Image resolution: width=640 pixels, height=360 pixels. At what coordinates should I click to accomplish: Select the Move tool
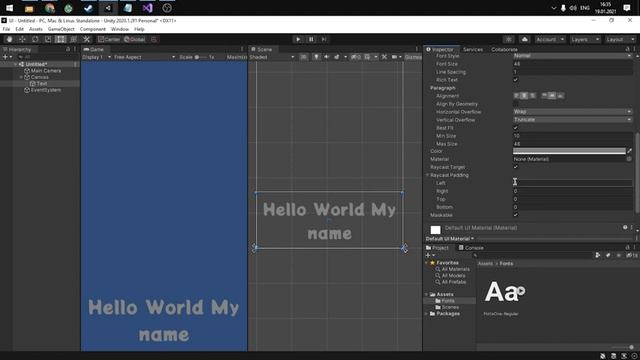tap(22, 39)
